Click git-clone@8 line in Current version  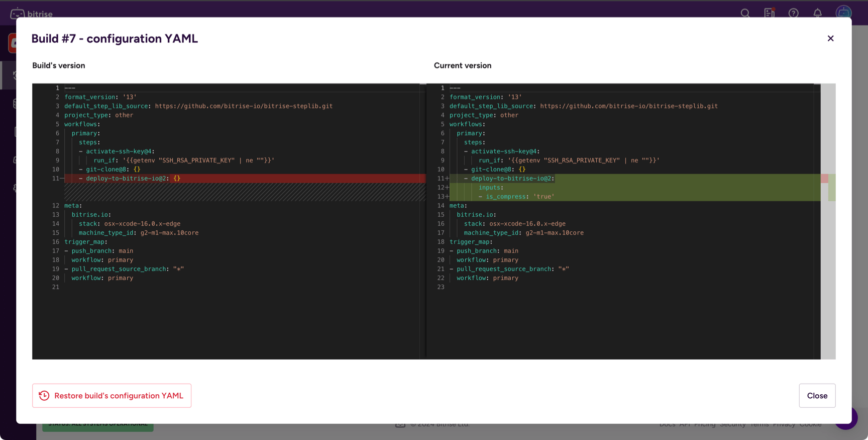pyautogui.click(x=495, y=169)
